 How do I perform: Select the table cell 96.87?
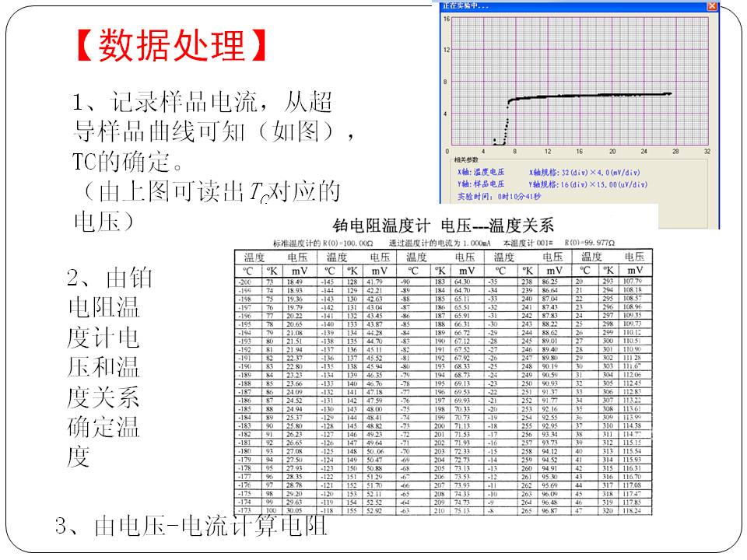[549, 510]
